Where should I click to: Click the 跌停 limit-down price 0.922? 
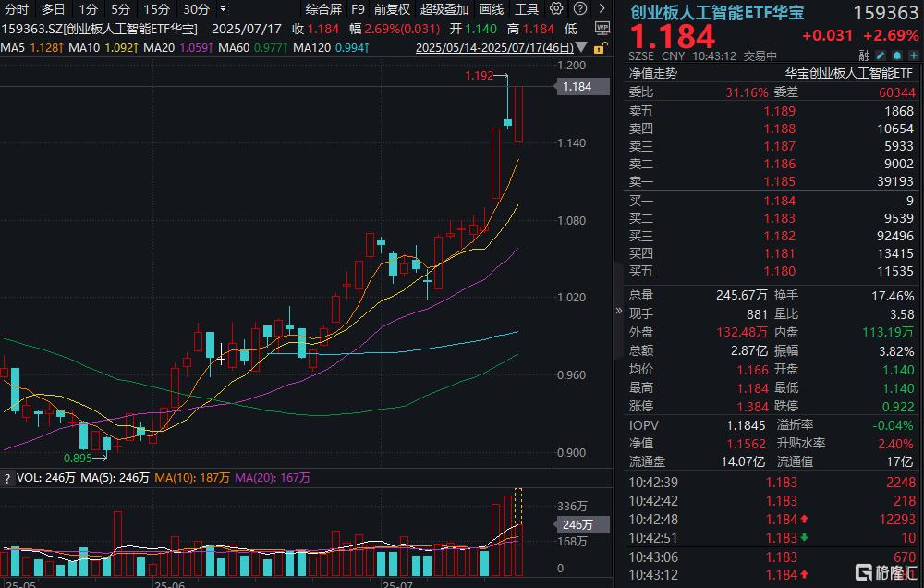[x=898, y=407]
